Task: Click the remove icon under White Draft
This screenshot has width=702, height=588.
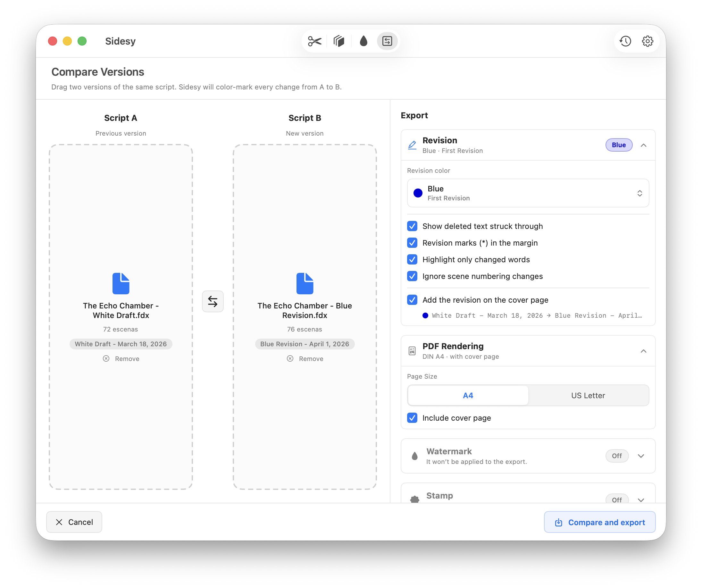Action: [x=106, y=359]
